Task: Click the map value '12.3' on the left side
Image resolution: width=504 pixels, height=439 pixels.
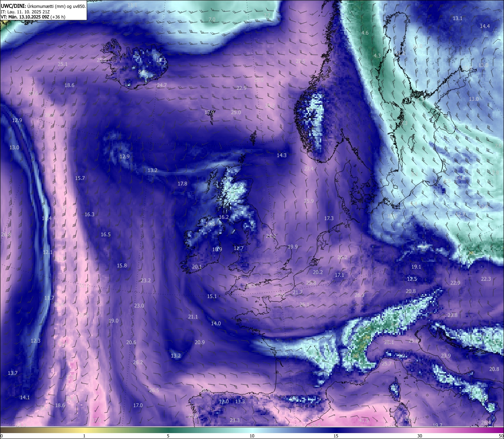Action: (x=35, y=341)
